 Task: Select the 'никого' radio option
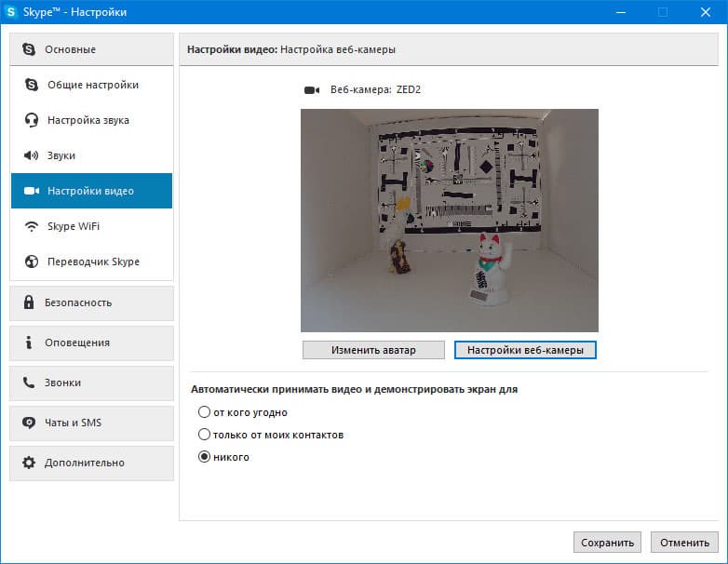[x=204, y=457]
